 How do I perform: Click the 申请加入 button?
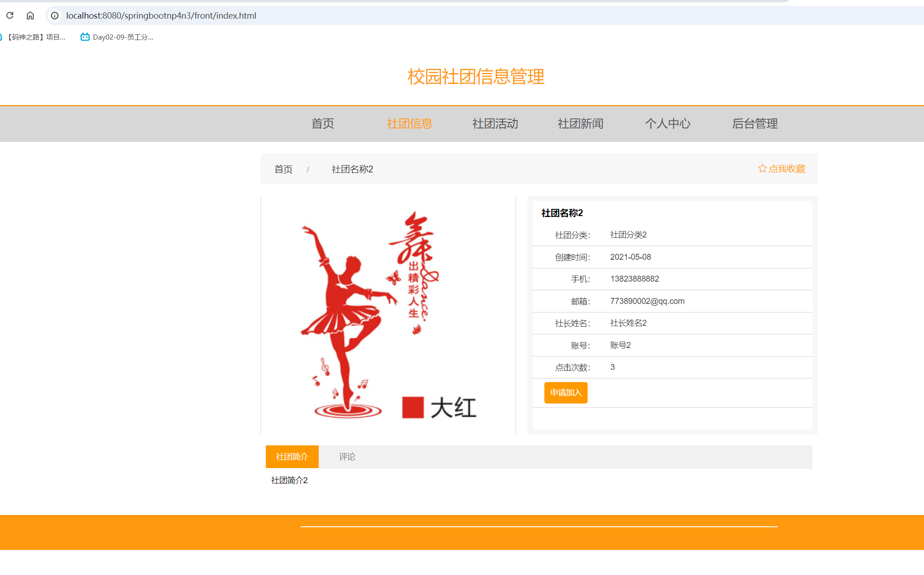click(566, 393)
